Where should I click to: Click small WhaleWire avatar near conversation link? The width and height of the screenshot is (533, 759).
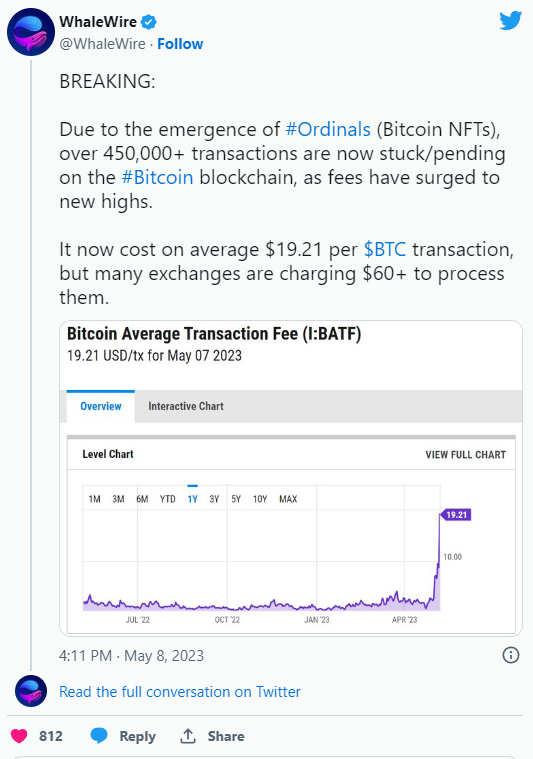click(31, 691)
